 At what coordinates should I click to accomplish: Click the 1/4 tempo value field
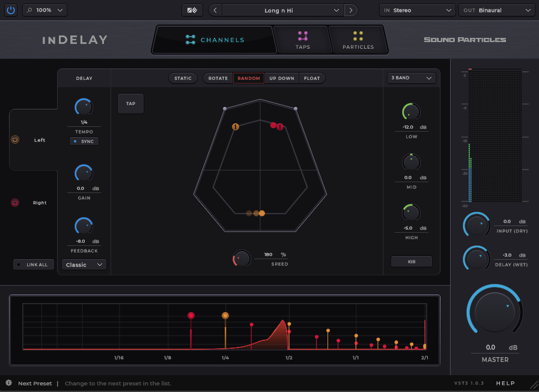coord(84,122)
